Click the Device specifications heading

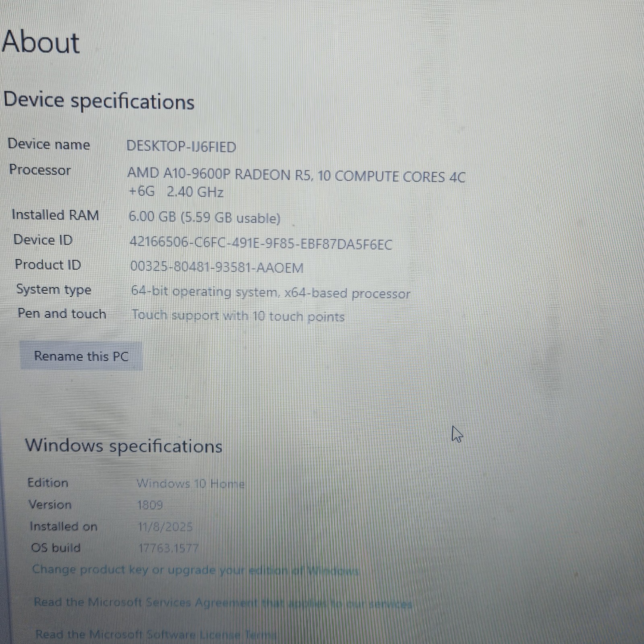[x=99, y=100]
